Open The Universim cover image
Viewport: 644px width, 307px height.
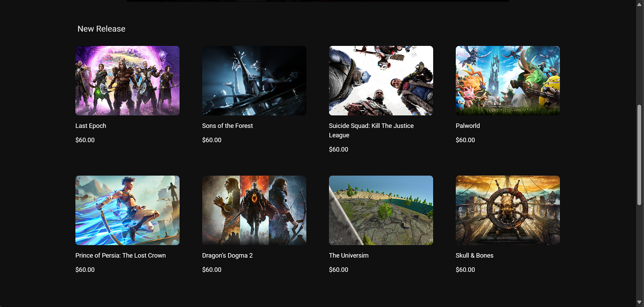click(x=381, y=210)
